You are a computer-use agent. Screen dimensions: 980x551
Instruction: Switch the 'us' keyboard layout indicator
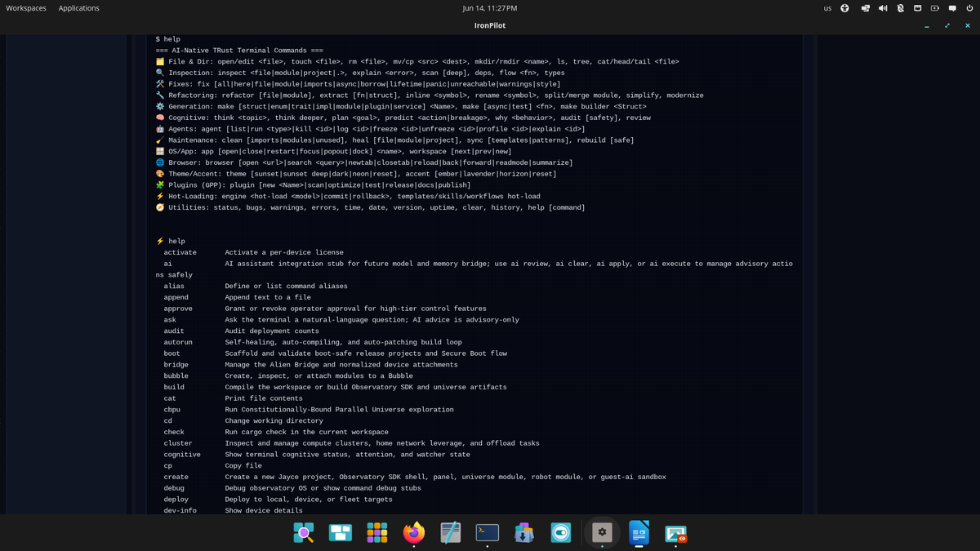827,8
